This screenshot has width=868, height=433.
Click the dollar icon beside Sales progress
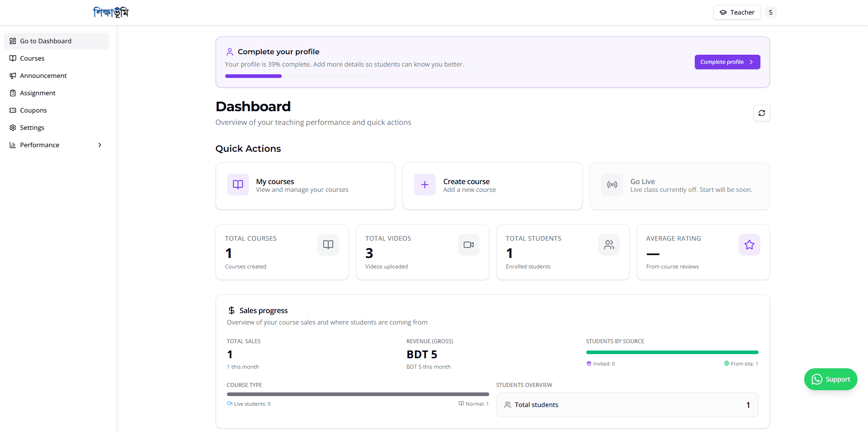click(232, 310)
